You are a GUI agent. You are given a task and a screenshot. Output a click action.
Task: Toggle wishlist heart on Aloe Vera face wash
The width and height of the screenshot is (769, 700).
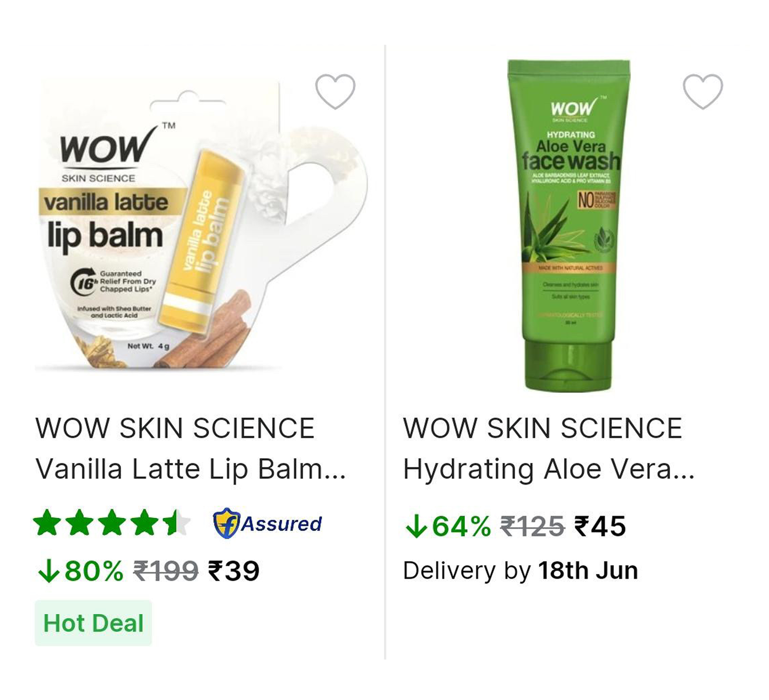[x=703, y=91]
